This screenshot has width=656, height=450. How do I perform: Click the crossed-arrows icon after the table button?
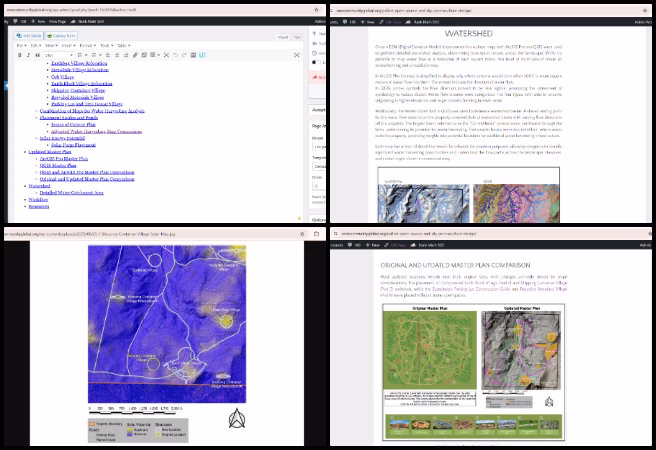166,55
